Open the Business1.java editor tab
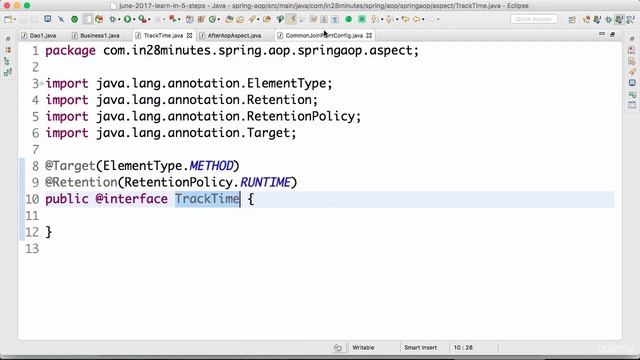 [96, 36]
